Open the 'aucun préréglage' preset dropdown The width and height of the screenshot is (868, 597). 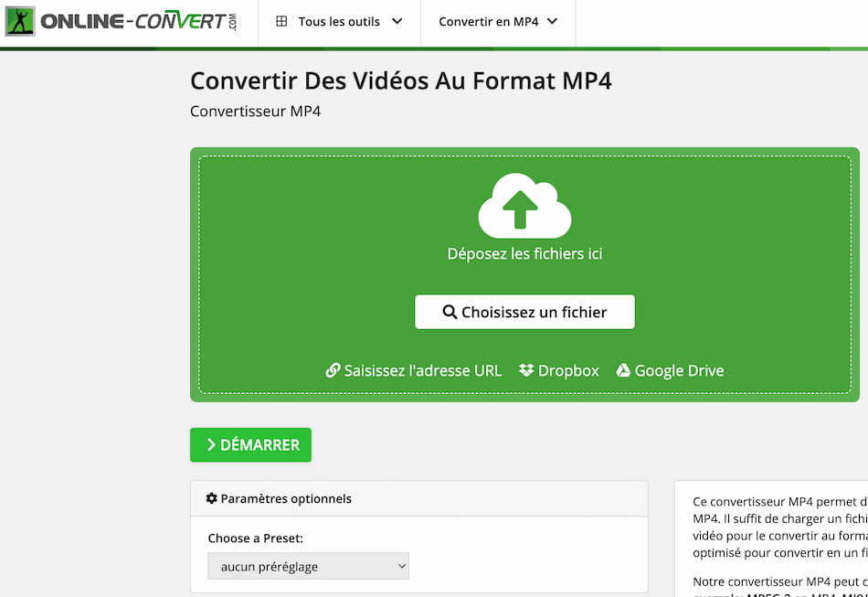coord(308,566)
